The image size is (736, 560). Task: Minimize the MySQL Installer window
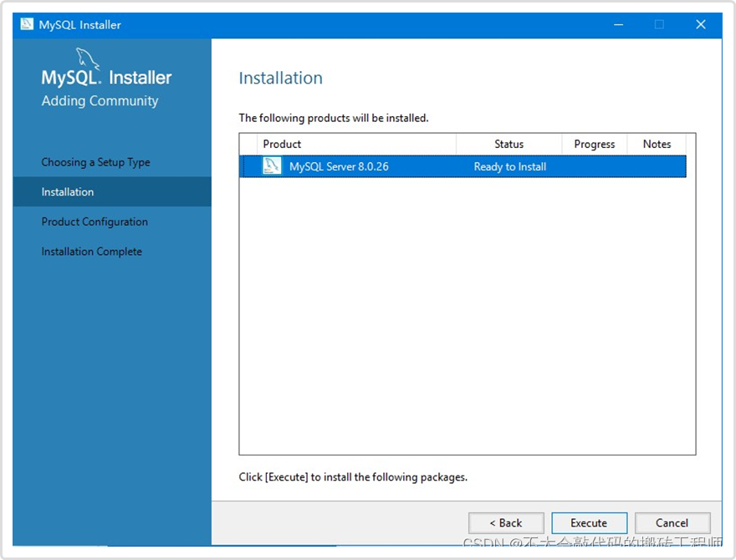point(619,24)
